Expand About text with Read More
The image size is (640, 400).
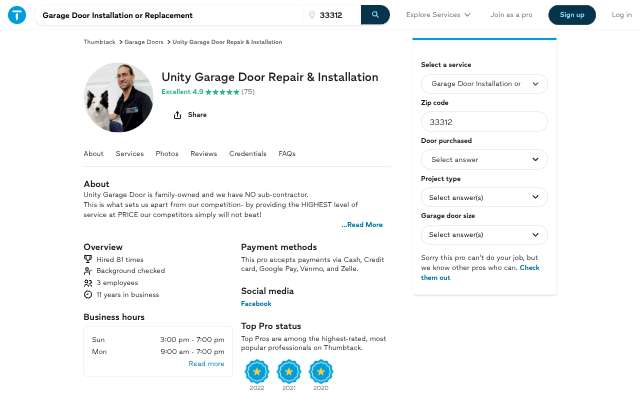[362, 224]
